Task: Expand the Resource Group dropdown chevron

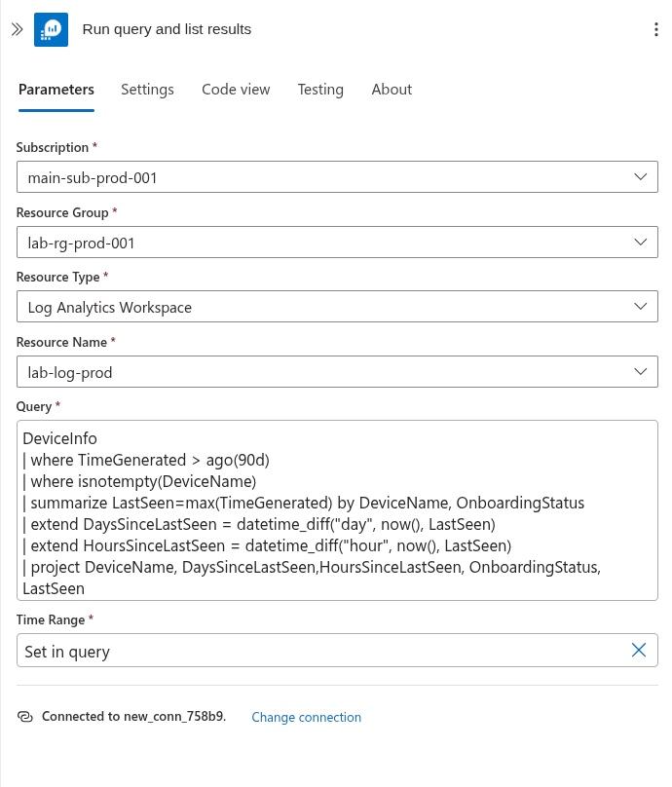Action: click(x=641, y=242)
